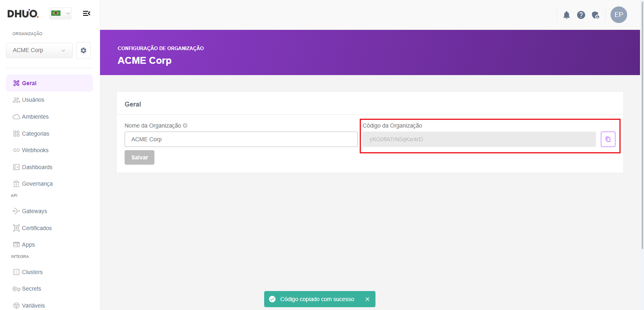Expand the language flag dropdown
644x310 pixels.
[60, 13]
